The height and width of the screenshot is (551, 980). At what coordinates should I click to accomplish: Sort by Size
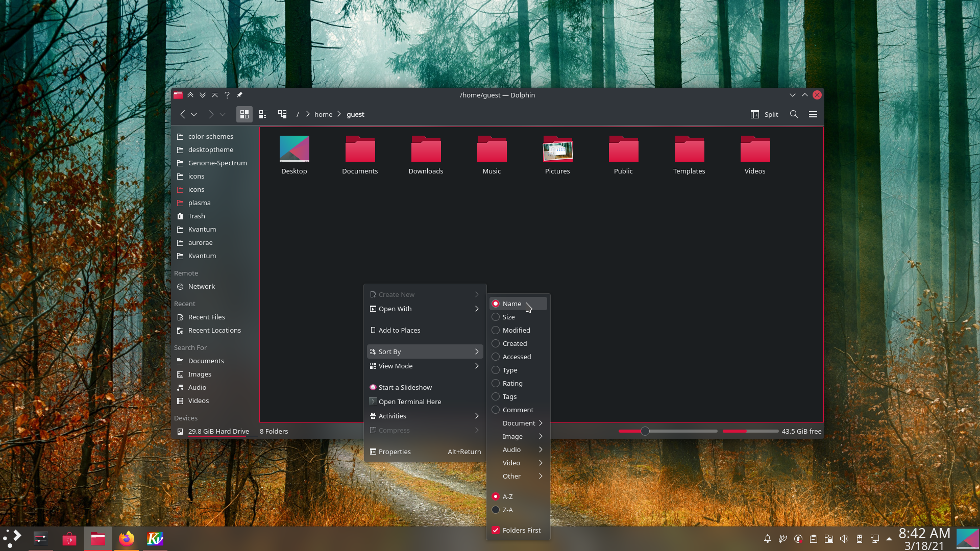[518, 317]
